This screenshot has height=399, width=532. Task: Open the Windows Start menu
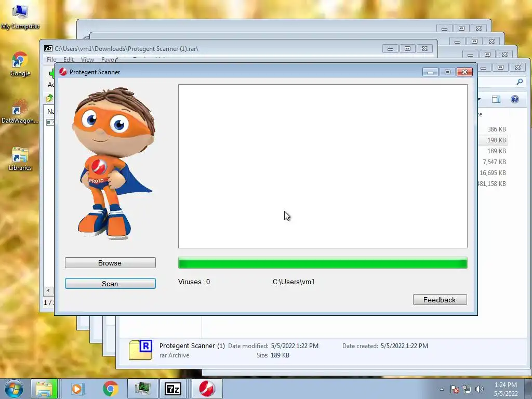coord(14,389)
